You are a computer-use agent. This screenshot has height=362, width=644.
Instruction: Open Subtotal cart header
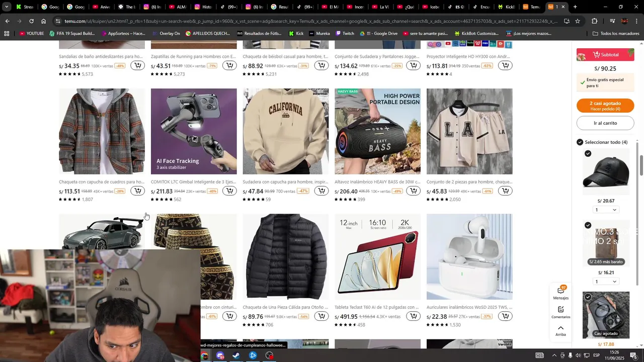click(605, 54)
